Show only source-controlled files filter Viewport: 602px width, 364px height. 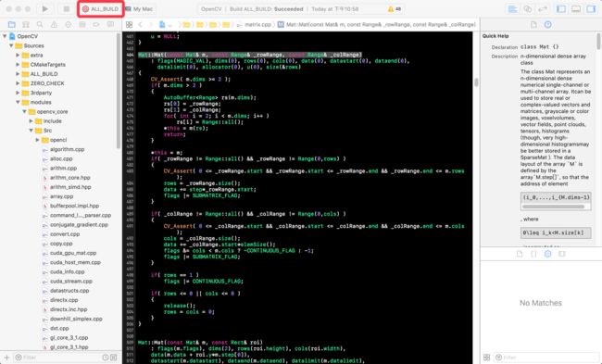click(x=114, y=358)
